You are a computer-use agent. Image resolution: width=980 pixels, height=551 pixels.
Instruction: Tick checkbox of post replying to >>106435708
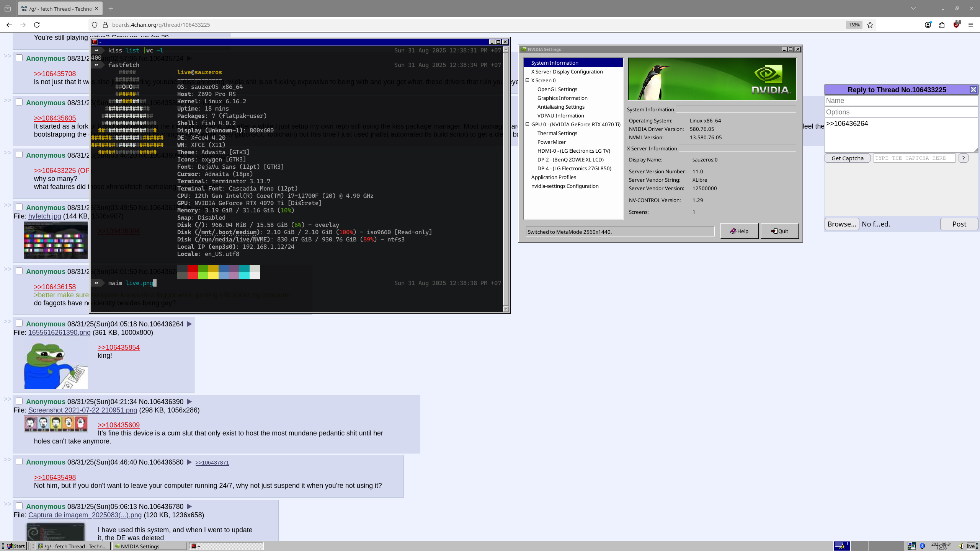coord(19,58)
